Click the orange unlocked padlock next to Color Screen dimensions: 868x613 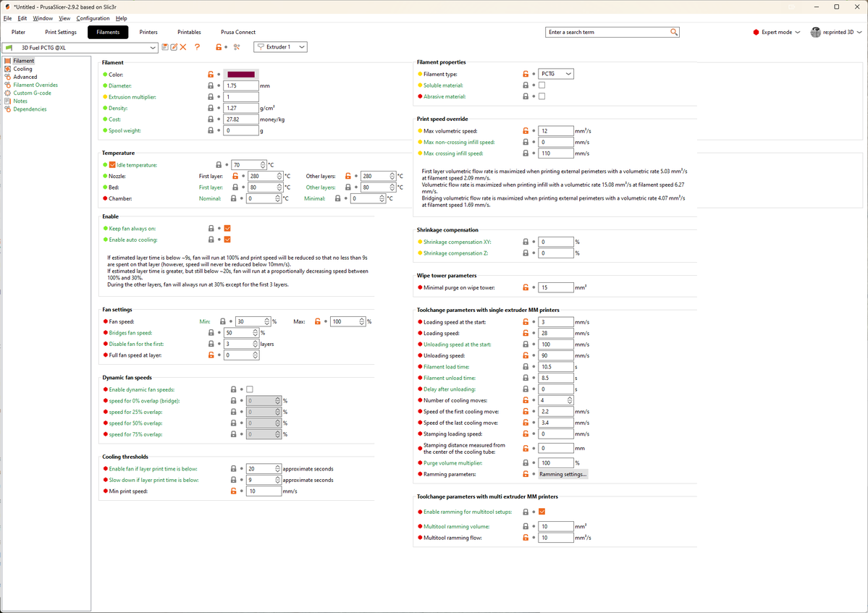point(211,74)
